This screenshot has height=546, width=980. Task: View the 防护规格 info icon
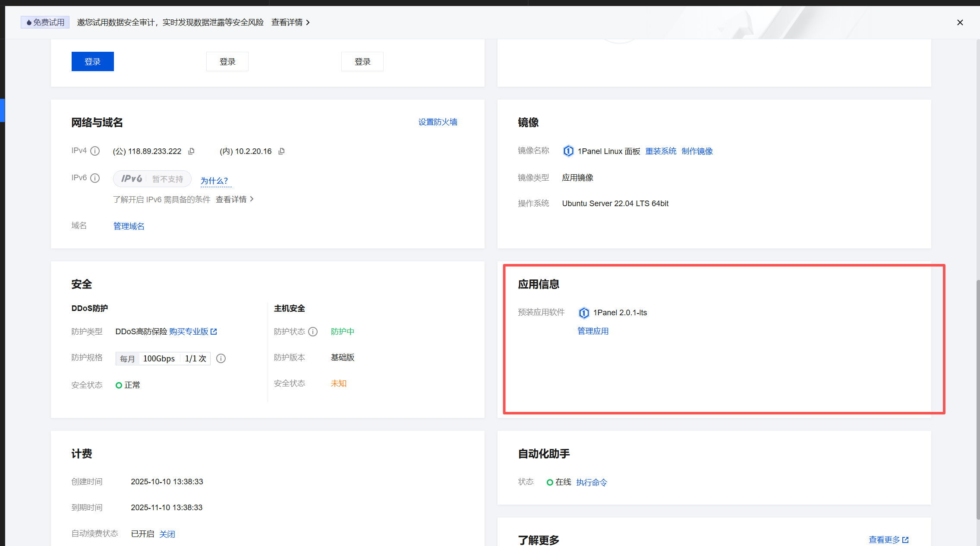[x=221, y=358]
